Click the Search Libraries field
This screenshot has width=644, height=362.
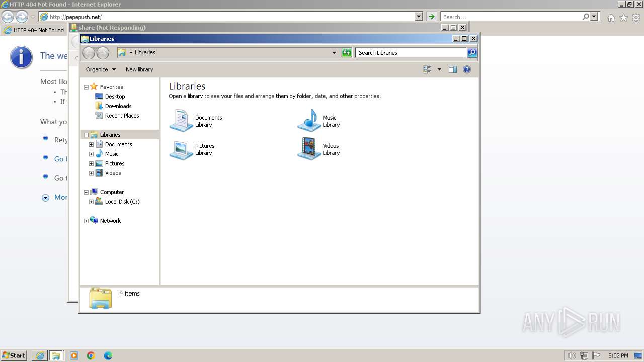pos(411,53)
